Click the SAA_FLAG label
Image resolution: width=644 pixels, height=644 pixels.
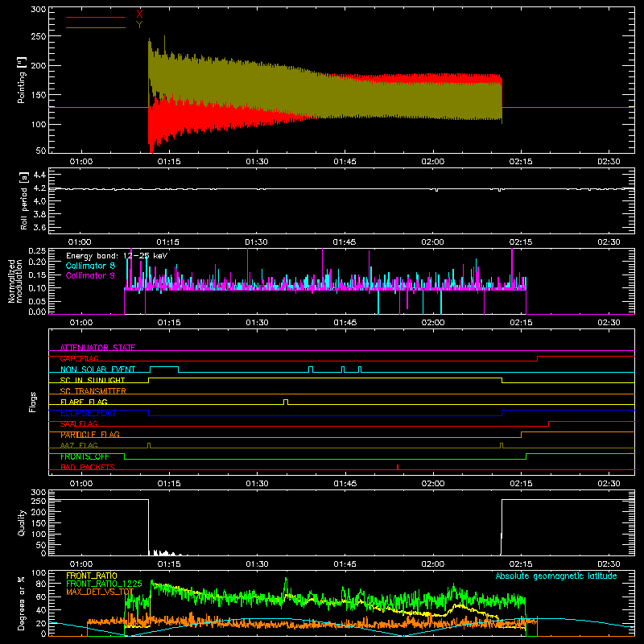coord(79,423)
